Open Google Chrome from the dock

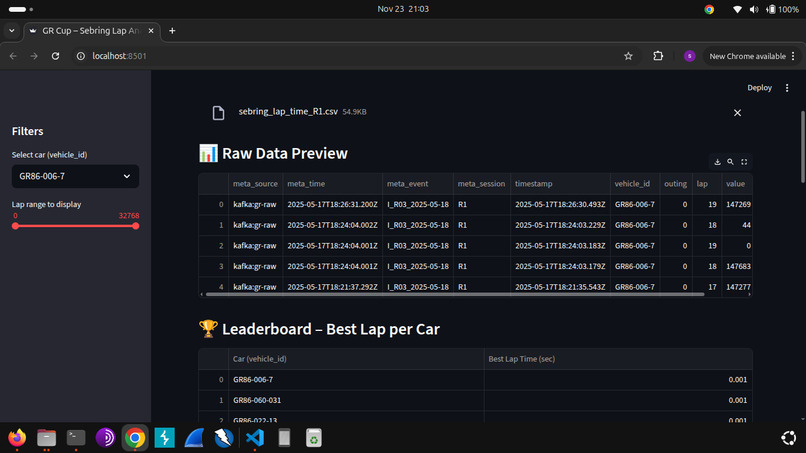pyautogui.click(x=135, y=438)
